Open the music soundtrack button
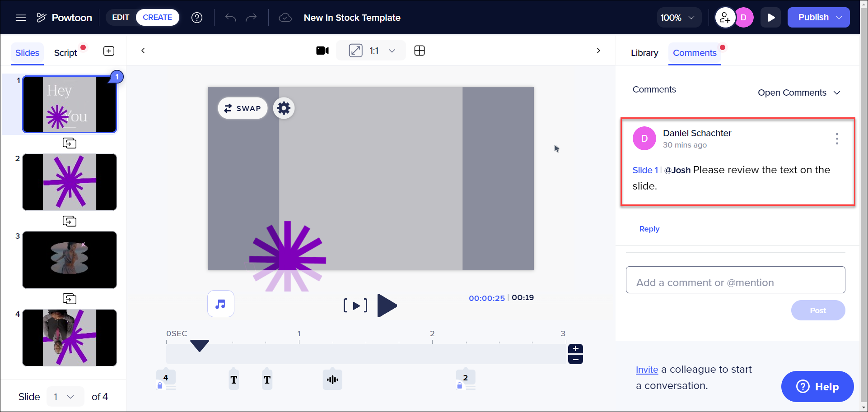 pyautogui.click(x=221, y=304)
